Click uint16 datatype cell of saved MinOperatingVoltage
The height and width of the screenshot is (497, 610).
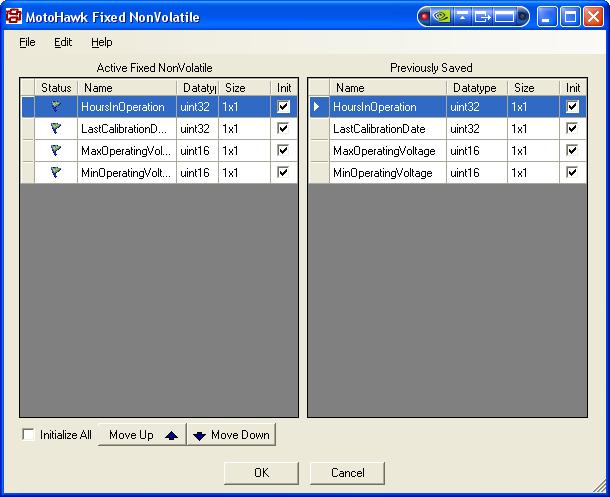coord(477,172)
